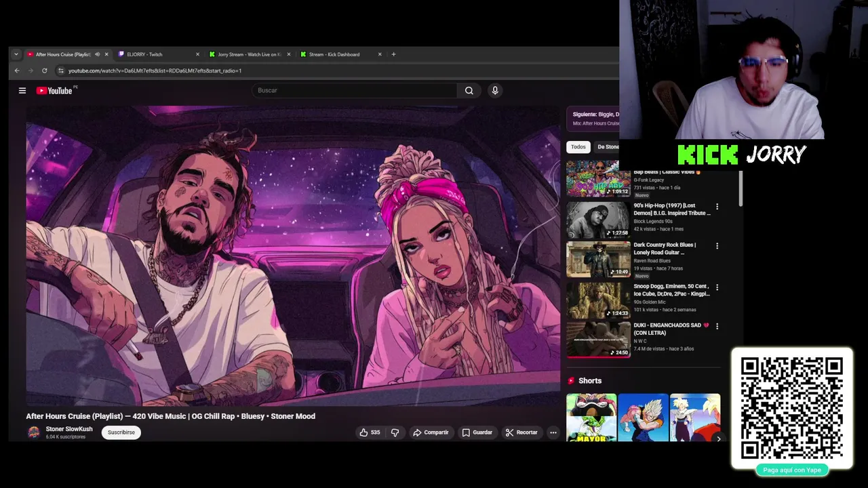Screen dimensions: 868x488
Task: Close the After Hours Cruise tab
Action: (x=106, y=54)
